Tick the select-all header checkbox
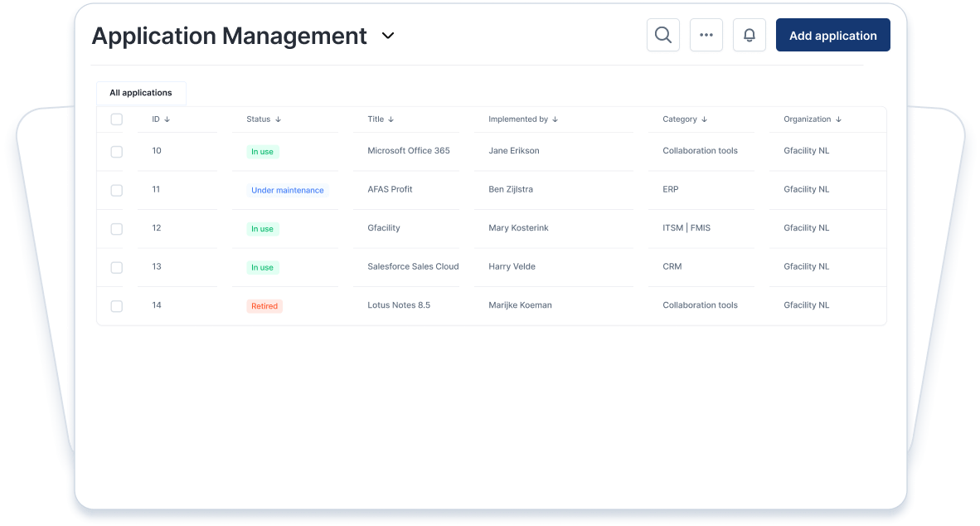The image size is (980, 526). click(x=116, y=119)
